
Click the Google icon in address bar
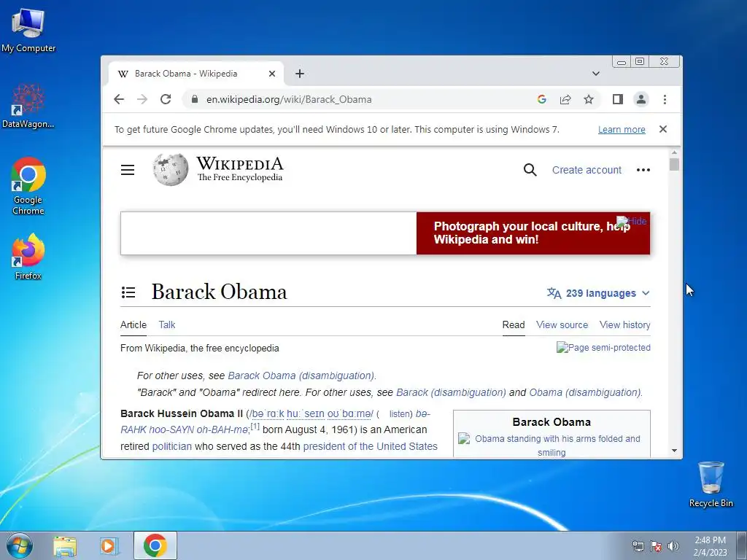coord(542,99)
